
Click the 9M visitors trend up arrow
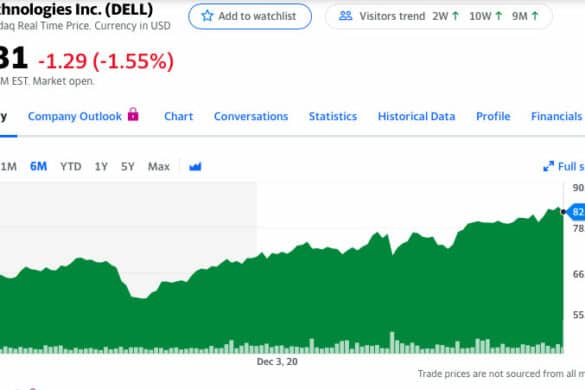(x=535, y=16)
